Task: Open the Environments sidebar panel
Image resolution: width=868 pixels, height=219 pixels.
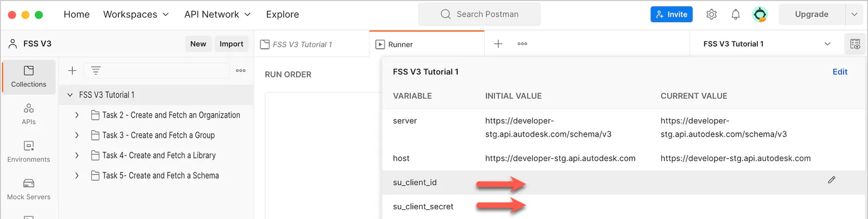Action: [x=29, y=152]
